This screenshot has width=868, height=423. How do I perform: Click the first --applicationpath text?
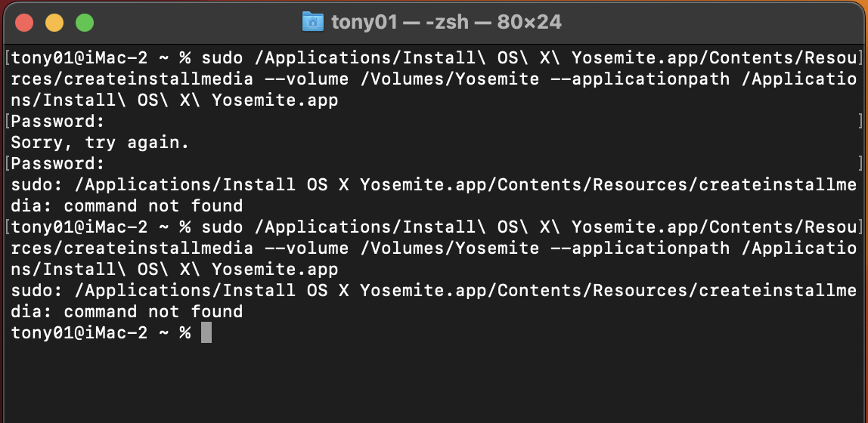[x=640, y=79]
